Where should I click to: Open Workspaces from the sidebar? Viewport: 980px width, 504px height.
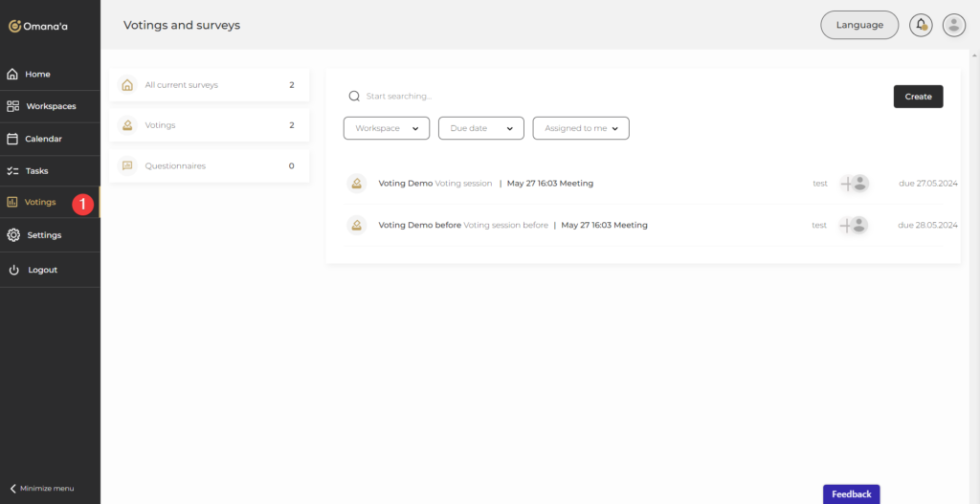(50, 106)
